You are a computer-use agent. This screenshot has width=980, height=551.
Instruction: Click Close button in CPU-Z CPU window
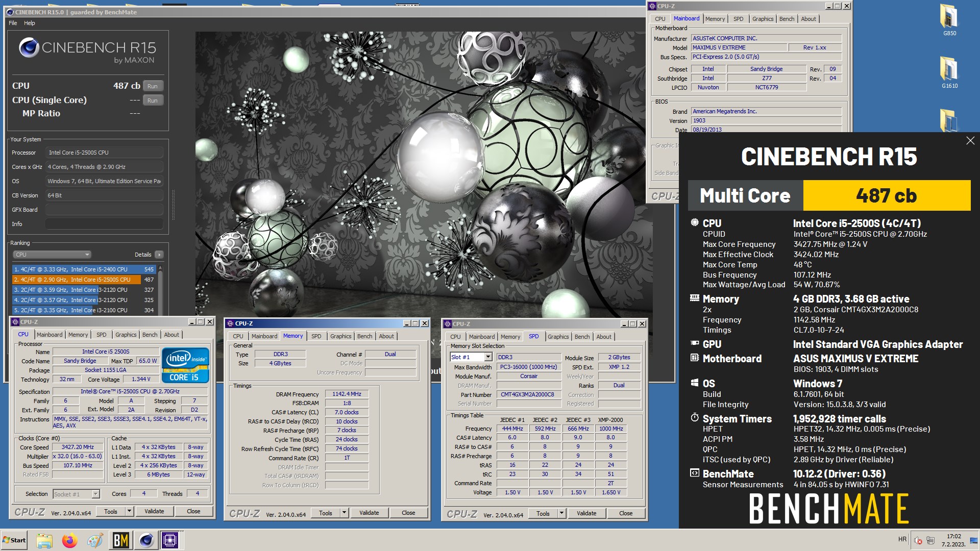(193, 511)
